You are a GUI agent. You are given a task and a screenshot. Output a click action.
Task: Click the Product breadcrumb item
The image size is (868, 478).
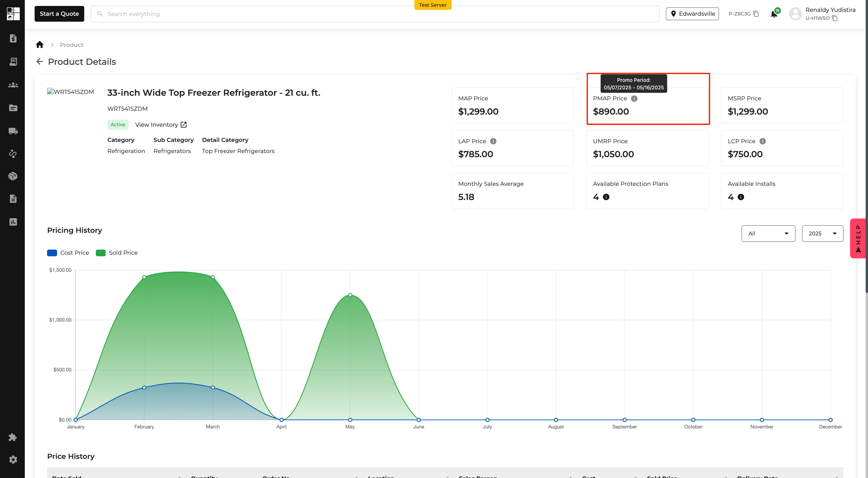(x=72, y=45)
